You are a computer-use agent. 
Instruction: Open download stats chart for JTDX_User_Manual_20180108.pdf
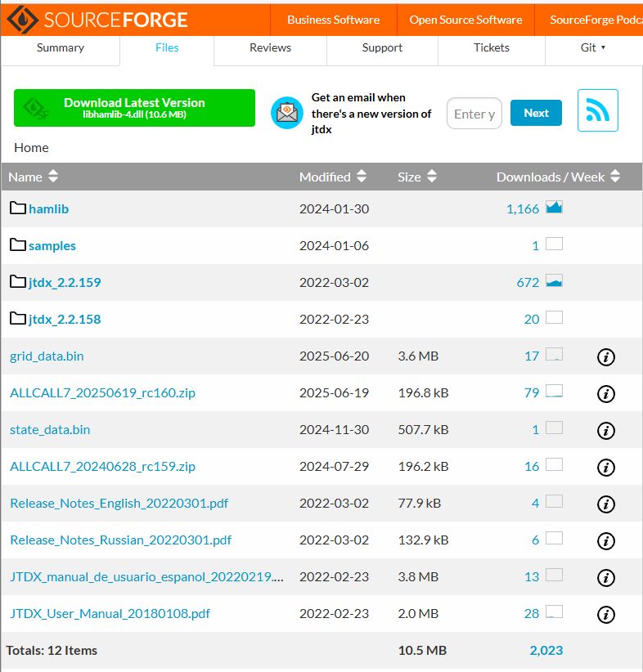point(554,612)
